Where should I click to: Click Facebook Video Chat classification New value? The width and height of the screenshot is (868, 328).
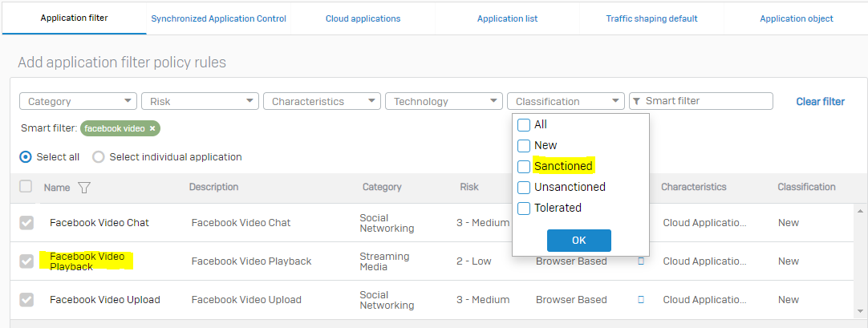789,223
